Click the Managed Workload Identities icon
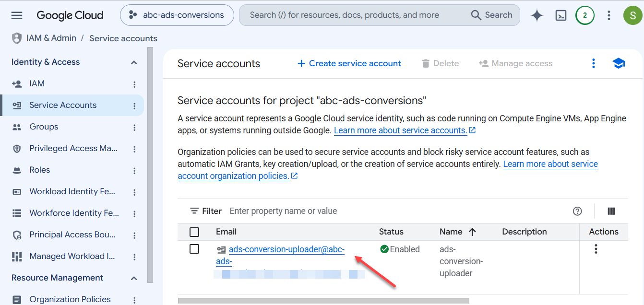Viewport: 644px width, 305px height. point(17,257)
